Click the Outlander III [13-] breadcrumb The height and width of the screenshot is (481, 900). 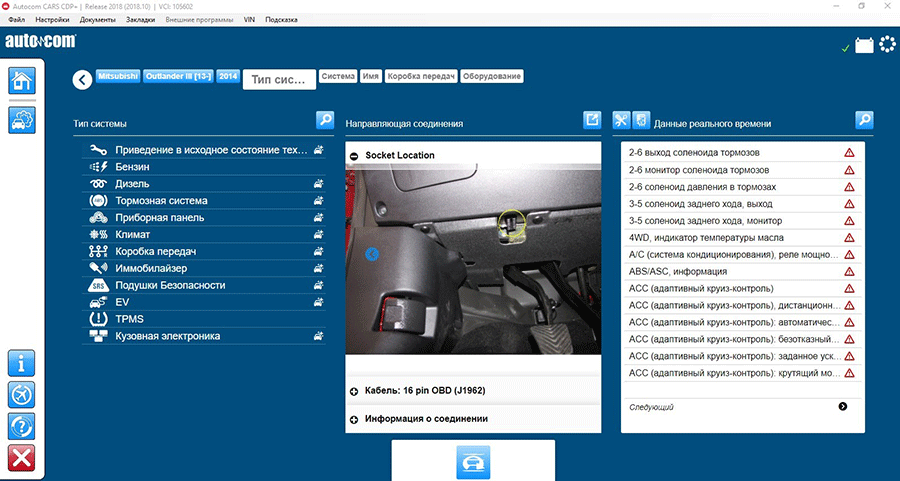pos(179,76)
